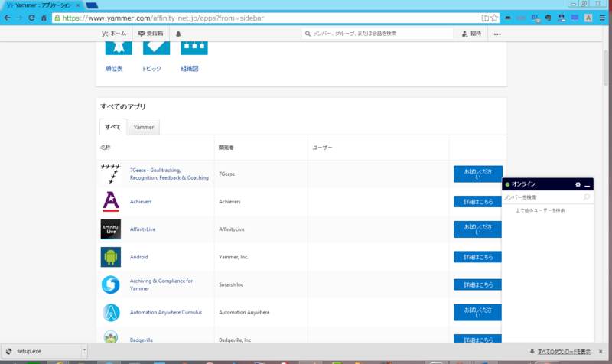Click the reader/translate icon in address bar
612x364 pixels.
(x=485, y=18)
